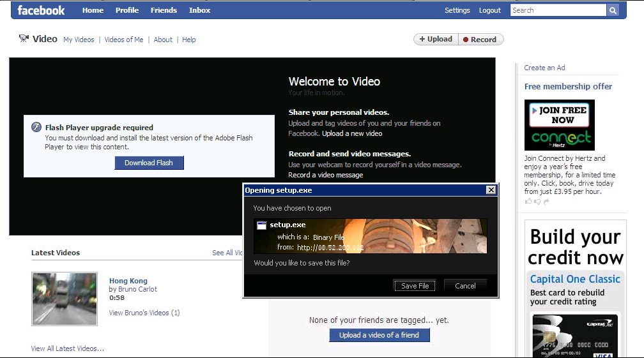Image resolution: width=644 pixels, height=358 pixels.
Task: Open Friends in the navigation bar
Action: [x=164, y=10]
